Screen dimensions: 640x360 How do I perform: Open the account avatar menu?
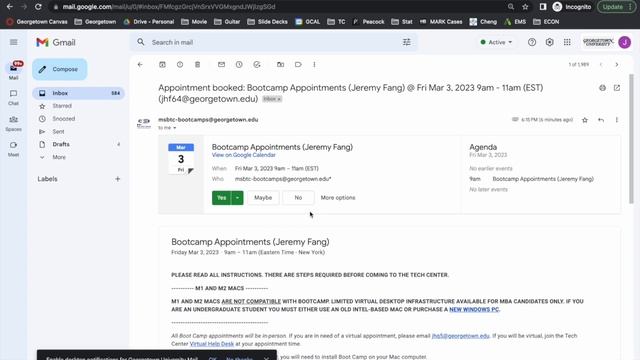pyautogui.click(x=624, y=42)
